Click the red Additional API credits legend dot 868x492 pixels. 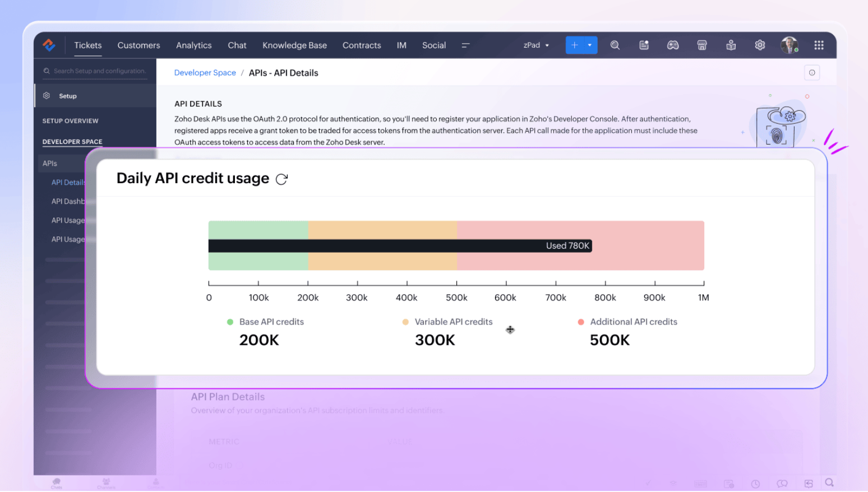coord(581,322)
